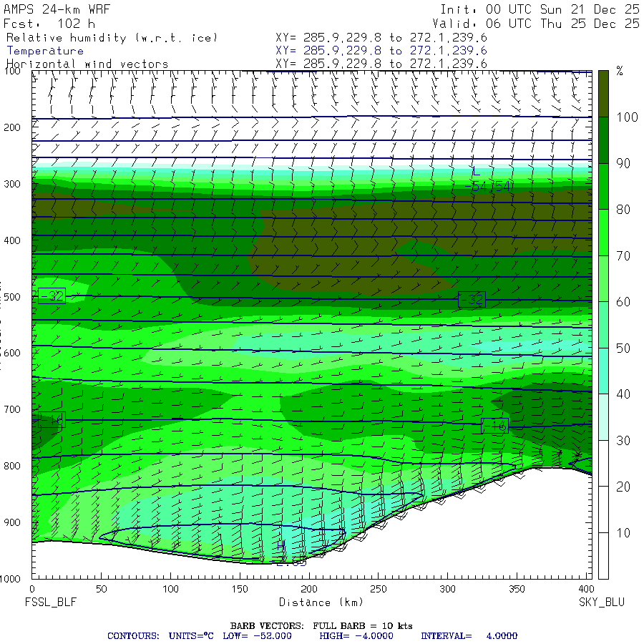
Task: Click the distance axis label '50'
Action: pyautogui.click(x=101, y=589)
